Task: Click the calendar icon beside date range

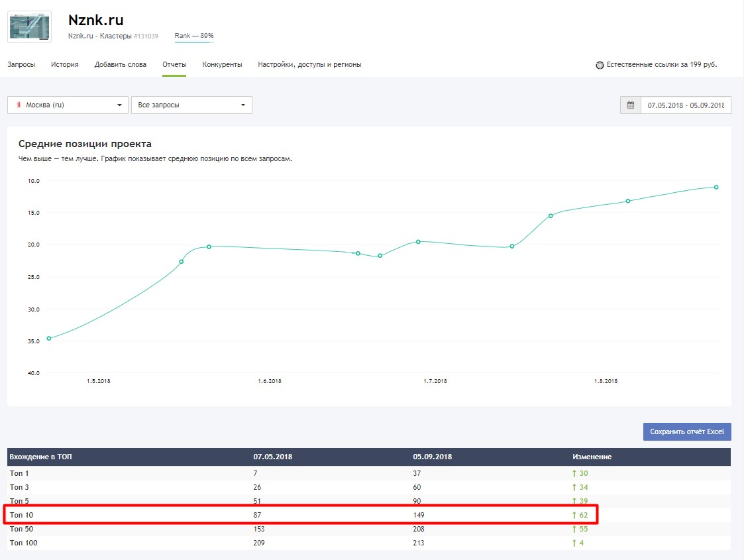Action: [x=631, y=105]
